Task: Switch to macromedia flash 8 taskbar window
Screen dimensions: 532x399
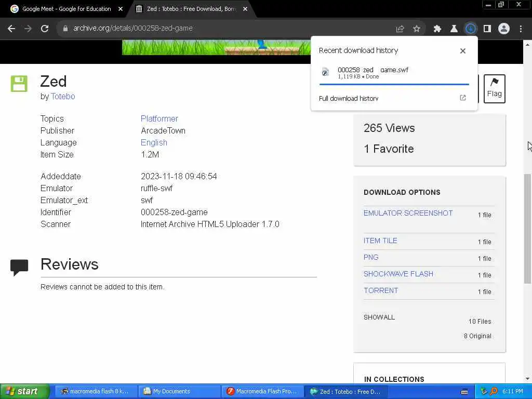Action: coord(96,392)
